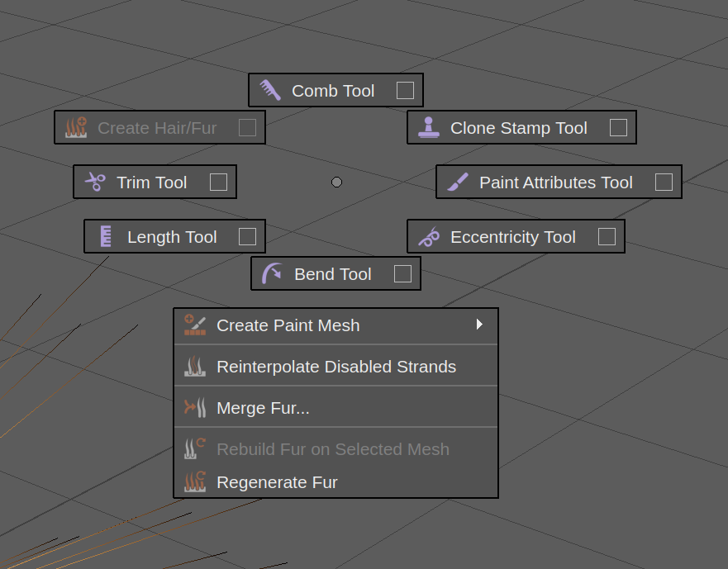Screen dimensions: 728x569
Task: Click the brush icon for Paint Attributes Tool
Action: tap(458, 182)
